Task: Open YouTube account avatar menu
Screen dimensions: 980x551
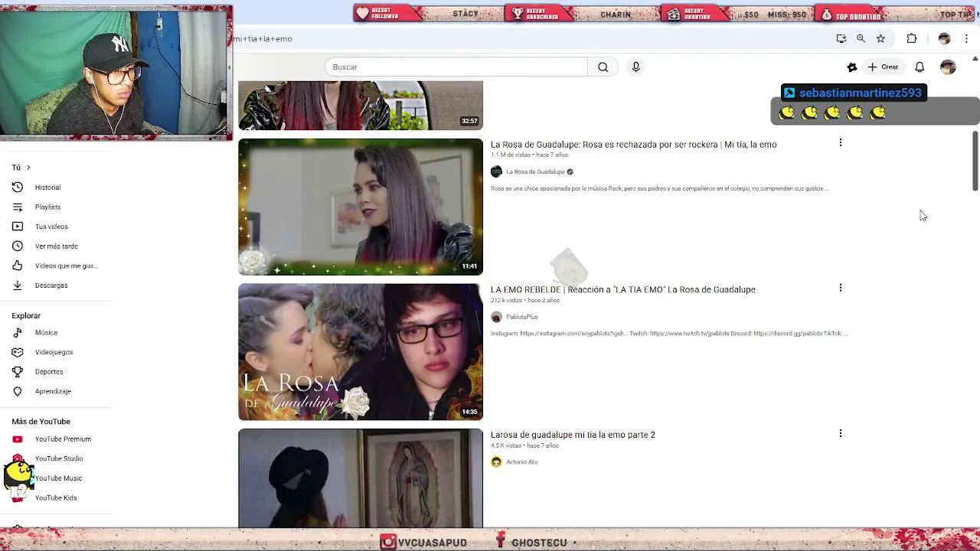Action: pyautogui.click(x=948, y=67)
